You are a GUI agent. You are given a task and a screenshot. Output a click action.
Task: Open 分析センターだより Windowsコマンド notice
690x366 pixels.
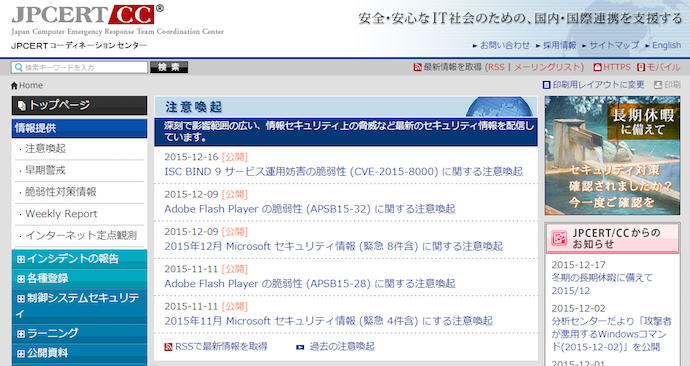612,334
